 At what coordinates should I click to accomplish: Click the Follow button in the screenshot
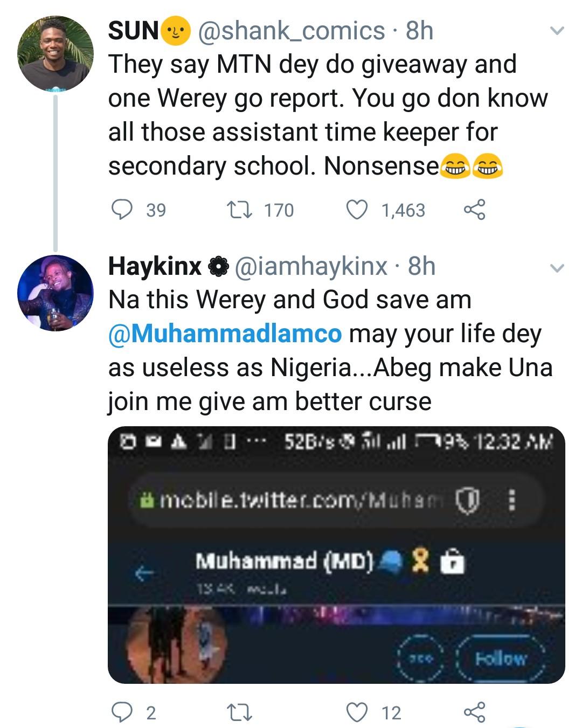[x=501, y=658]
